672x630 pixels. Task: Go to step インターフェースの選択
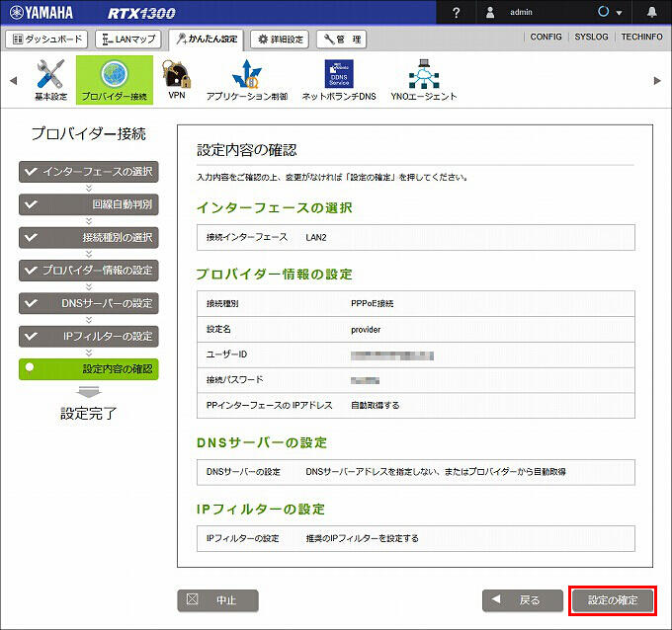[89, 172]
